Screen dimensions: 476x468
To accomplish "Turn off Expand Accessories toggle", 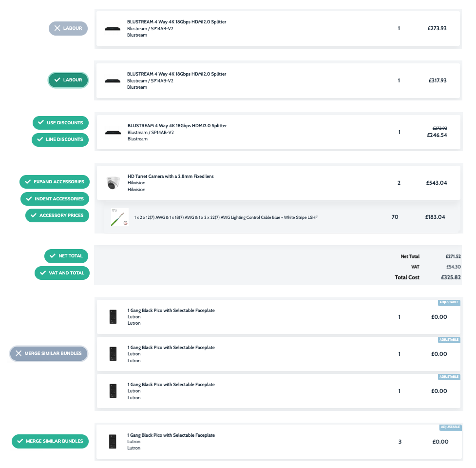I will [x=55, y=182].
